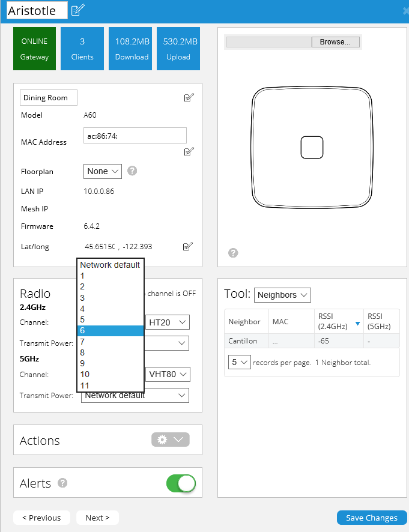Image resolution: width=409 pixels, height=532 pixels.
Task: Sort by RSSI (2.4GHz) column arrow
Action: pyautogui.click(x=357, y=324)
